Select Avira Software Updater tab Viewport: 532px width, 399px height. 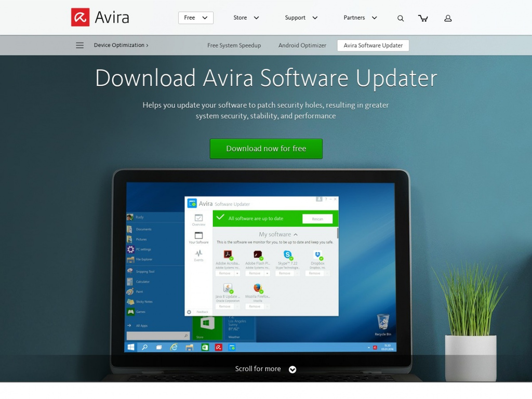click(x=373, y=46)
